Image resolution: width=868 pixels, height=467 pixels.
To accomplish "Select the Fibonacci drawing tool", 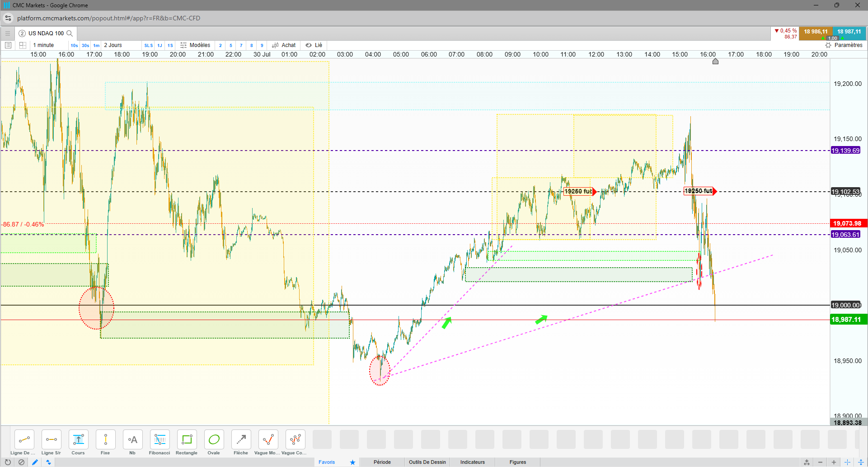I will point(160,443).
